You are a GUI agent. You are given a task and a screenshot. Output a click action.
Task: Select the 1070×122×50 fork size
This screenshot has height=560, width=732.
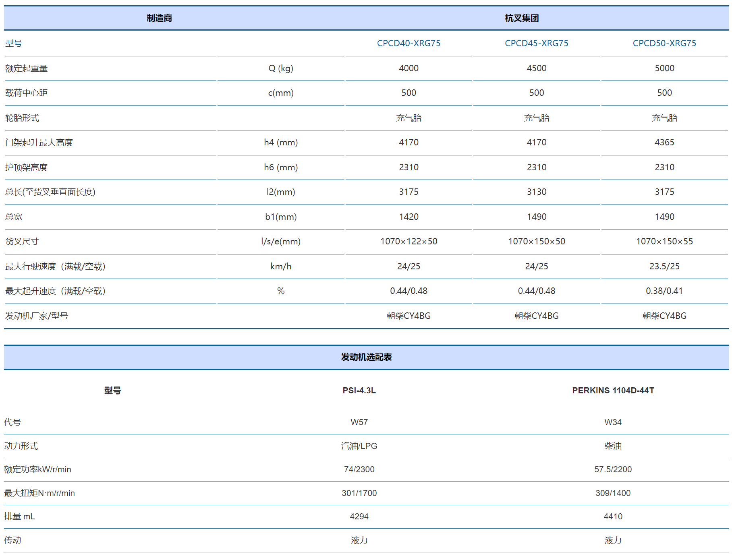(409, 242)
